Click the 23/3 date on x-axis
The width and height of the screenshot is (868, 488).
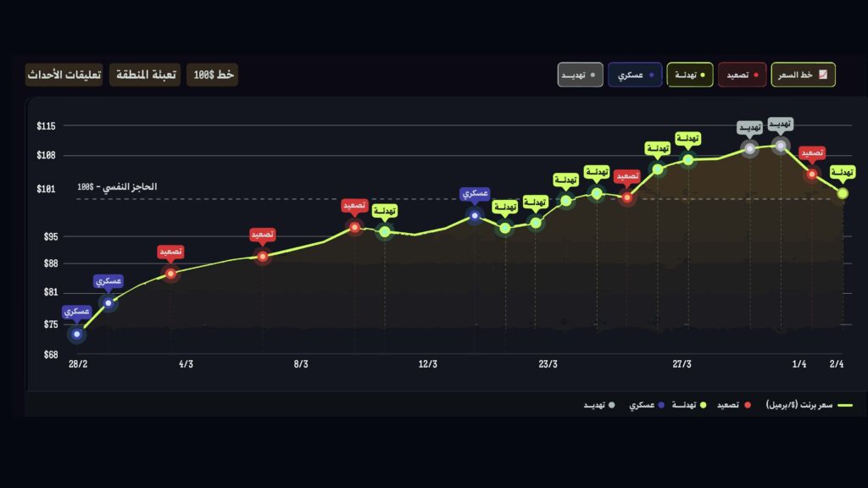548,364
